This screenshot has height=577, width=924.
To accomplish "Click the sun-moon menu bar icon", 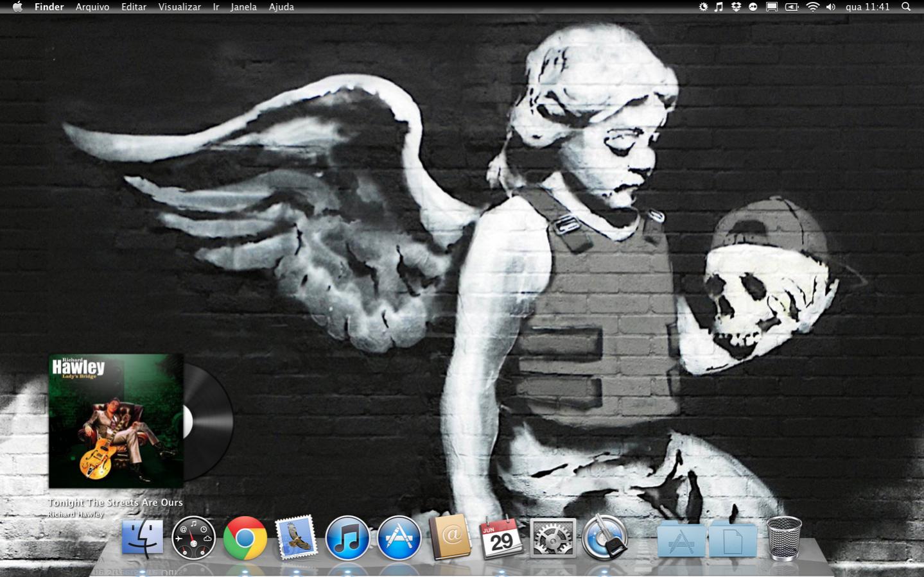I will [703, 6].
